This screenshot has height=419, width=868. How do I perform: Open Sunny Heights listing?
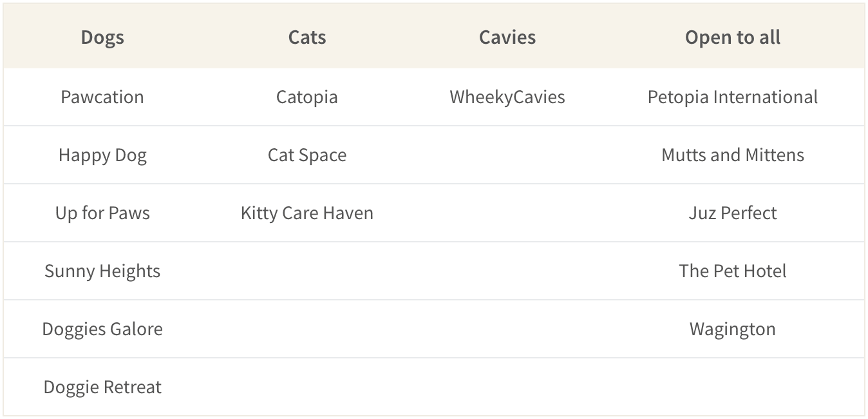pyautogui.click(x=102, y=271)
